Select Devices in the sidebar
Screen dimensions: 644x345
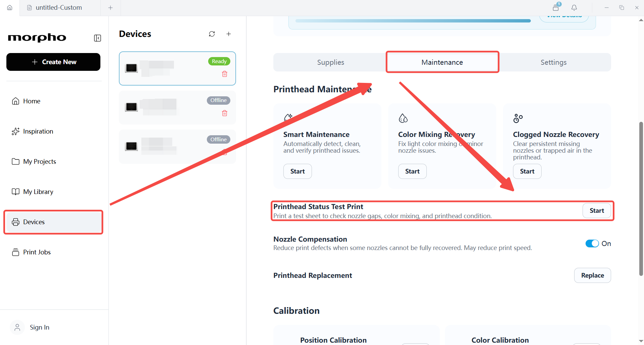click(x=54, y=222)
